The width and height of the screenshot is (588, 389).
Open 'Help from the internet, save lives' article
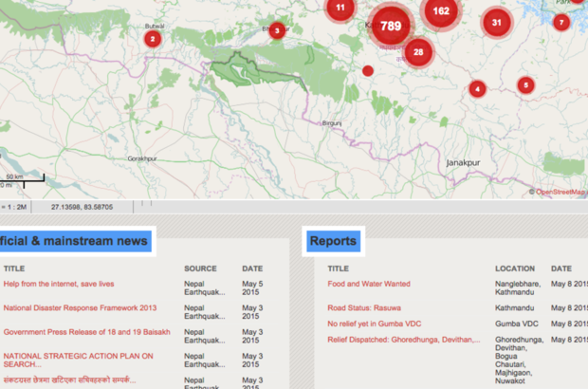(59, 284)
